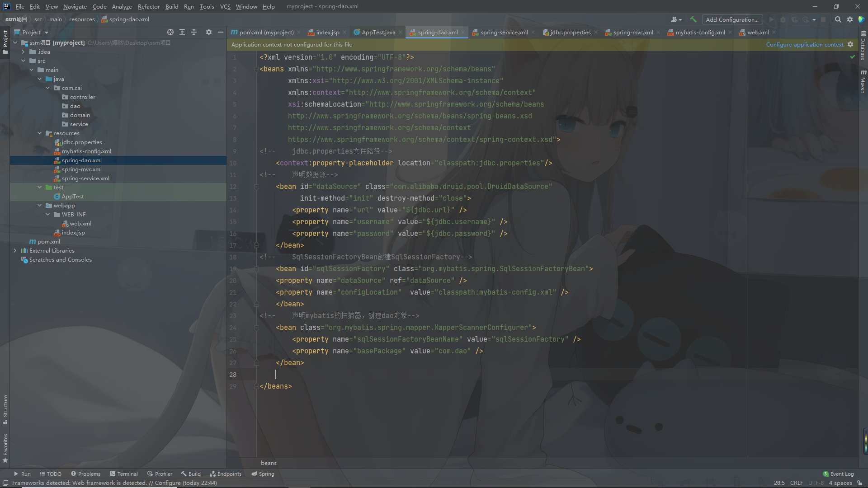
Task: Reload Maven projects via hammer icon
Action: [693, 19]
